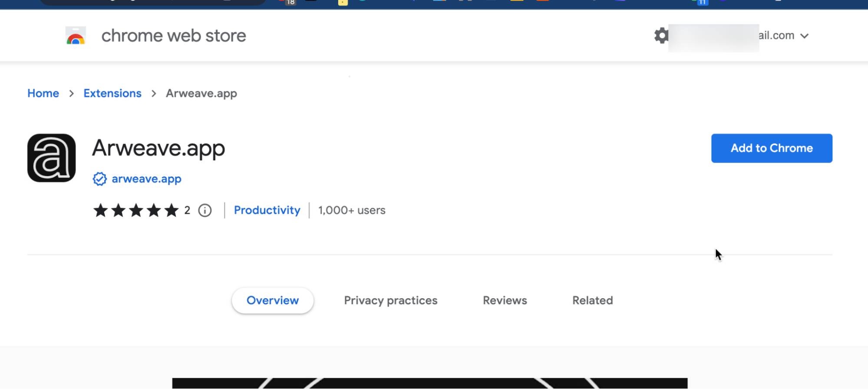Show the Reviews tab
The height and width of the screenshot is (389, 868).
click(505, 300)
